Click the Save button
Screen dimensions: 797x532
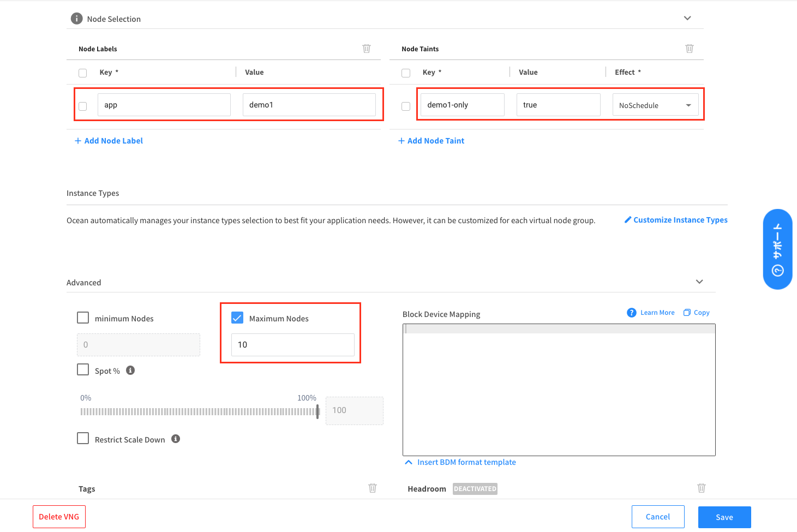[724, 517]
